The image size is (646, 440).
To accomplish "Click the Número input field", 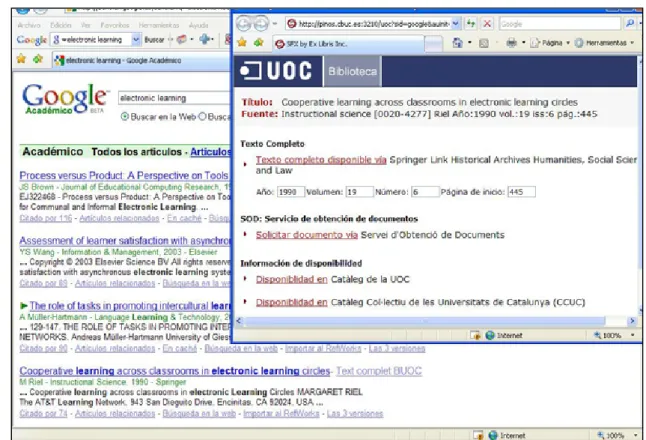I will click(x=425, y=192).
